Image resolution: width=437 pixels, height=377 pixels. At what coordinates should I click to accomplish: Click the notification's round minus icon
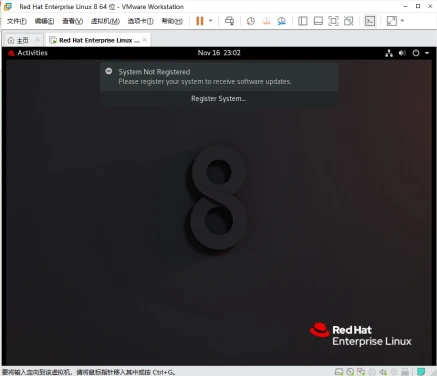109,71
